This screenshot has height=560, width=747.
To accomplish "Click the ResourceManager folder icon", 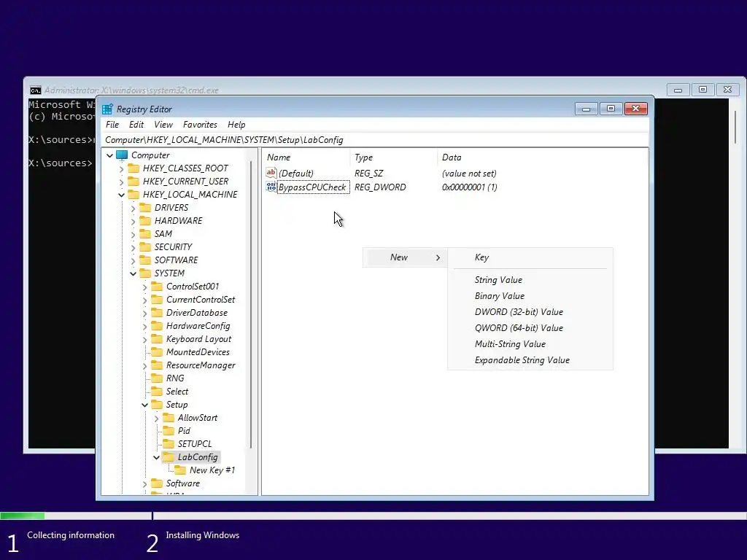I will [158, 365].
